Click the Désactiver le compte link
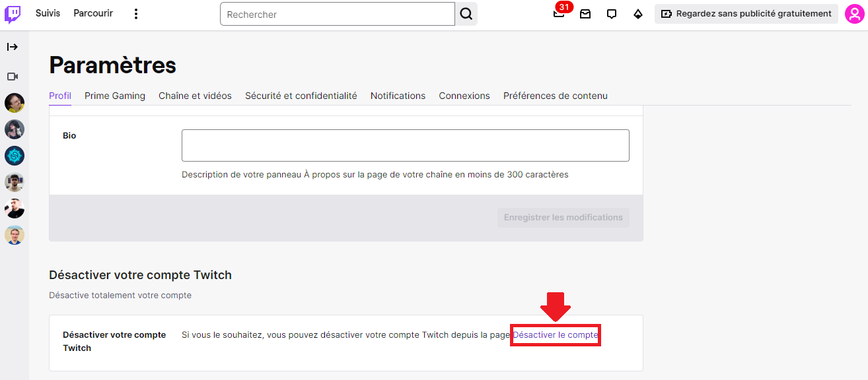The image size is (868, 380). coord(555,335)
